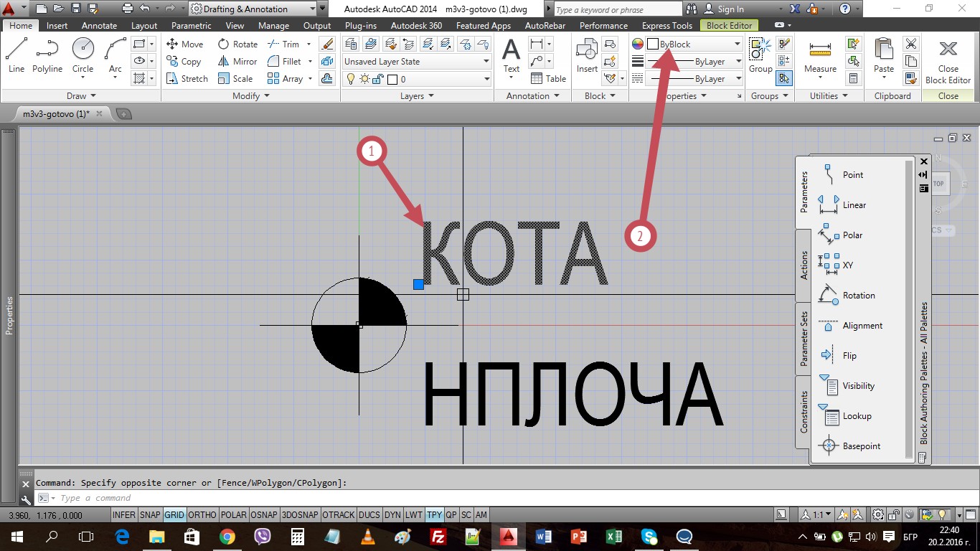Screen dimensions: 980x551
Task: Add a Basepoint parameter
Action: coord(849,446)
